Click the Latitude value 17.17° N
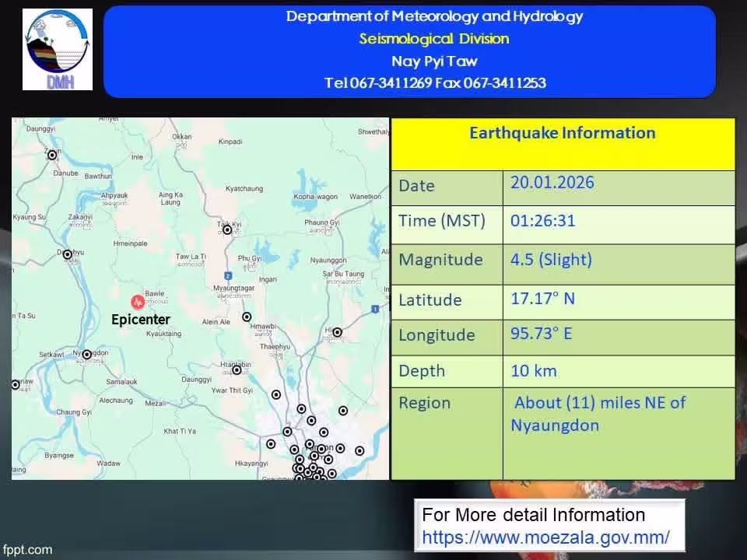747x560 pixels. (x=542, y=299)
